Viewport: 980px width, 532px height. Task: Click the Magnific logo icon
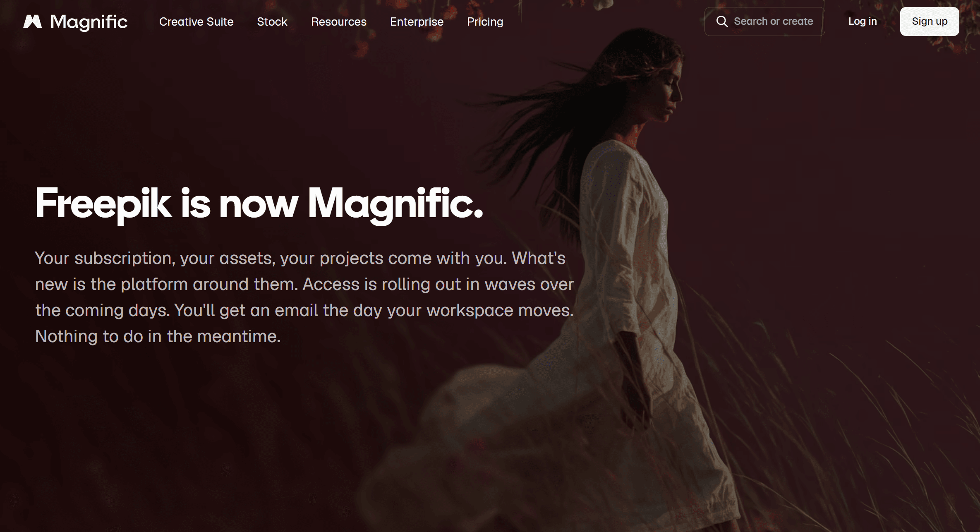point(33,22)
